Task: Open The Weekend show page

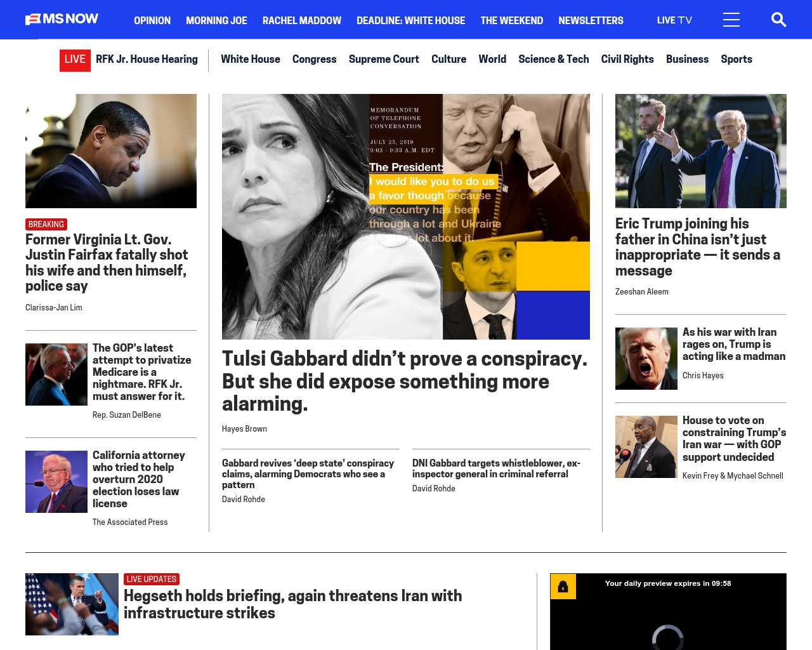Action: pyautogui.click(x=512, y=20)
